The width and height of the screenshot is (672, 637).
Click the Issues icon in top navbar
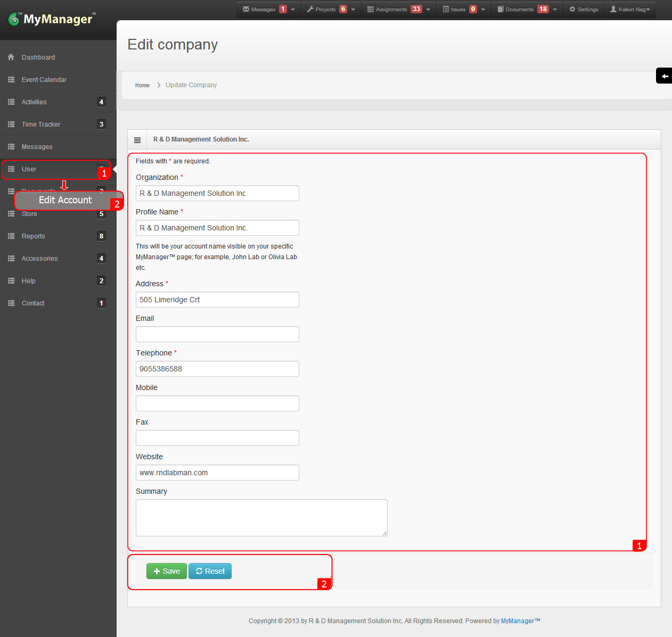click(x=446, y=9)
